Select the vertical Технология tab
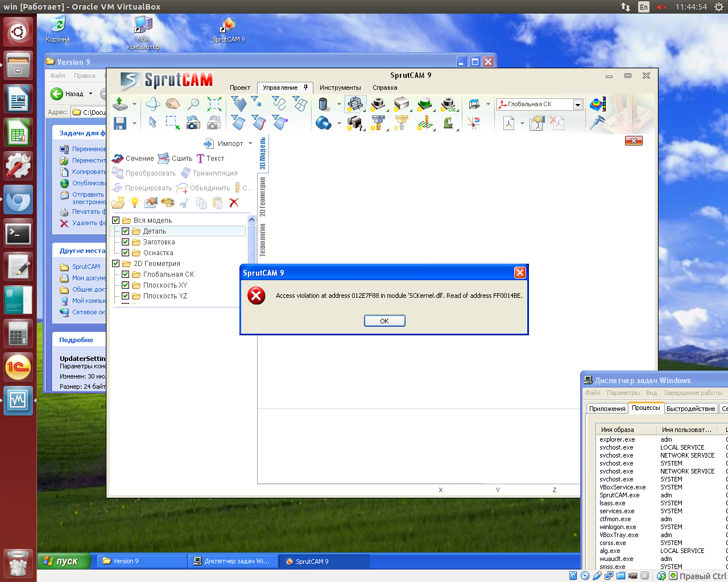728x582 pixels. 263,240
